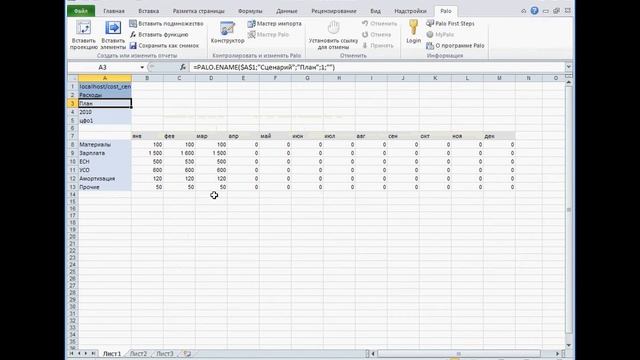Select sheet tab Лист3
Image resolution: width=640 pixels, height=360 pixels.
(x=165, y=353)
